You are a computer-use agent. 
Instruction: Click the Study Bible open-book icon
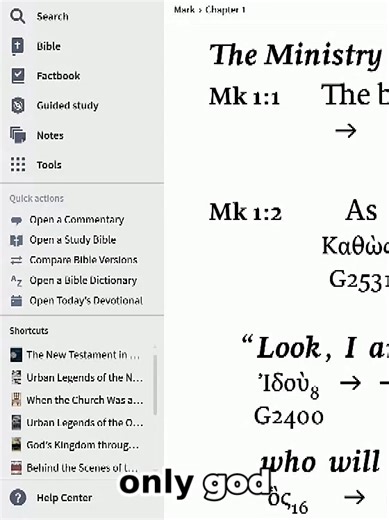(x=16, y=240)
